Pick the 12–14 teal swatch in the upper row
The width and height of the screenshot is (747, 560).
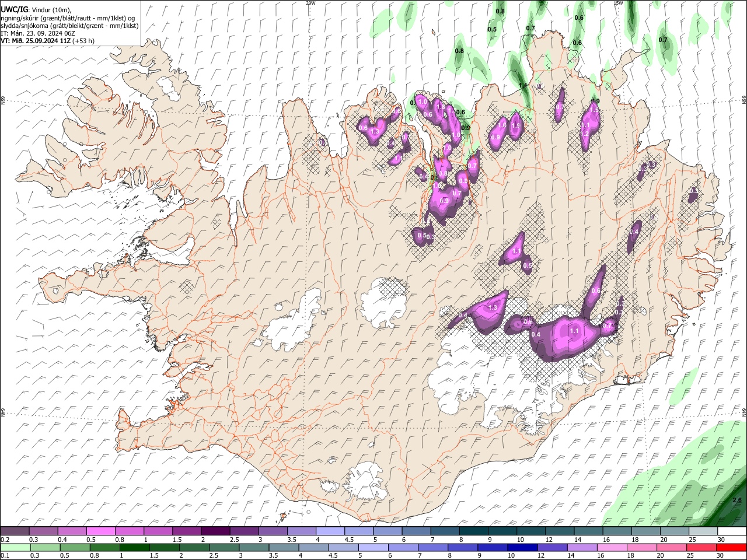pos(559,531)
